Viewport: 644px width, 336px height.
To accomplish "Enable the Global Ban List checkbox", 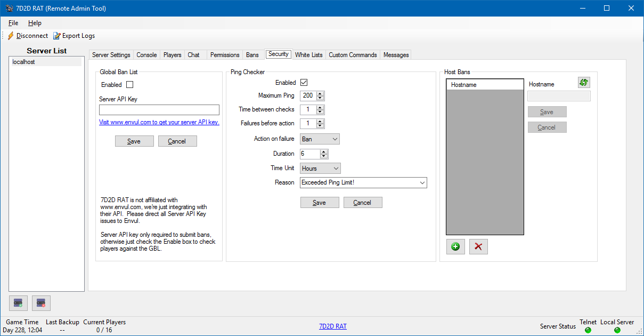I will click(x=129, y=85).
